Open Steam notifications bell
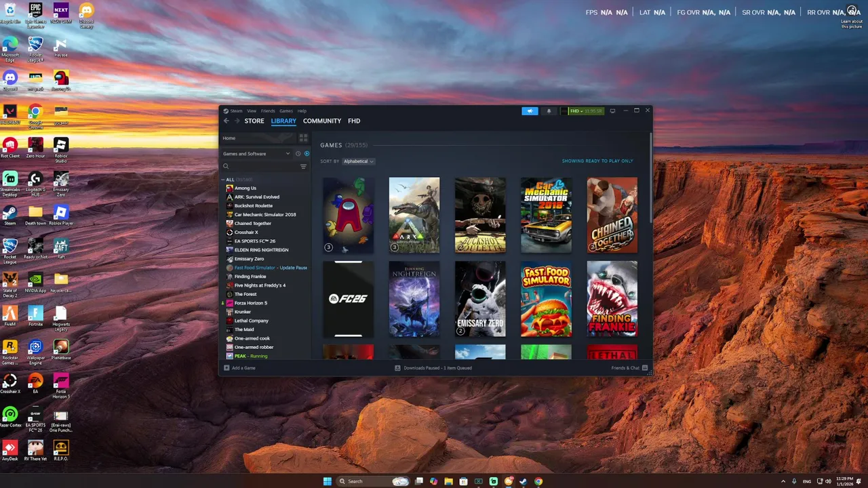The height and width of the screenshot is (488, 868). [x=549, y=111]
